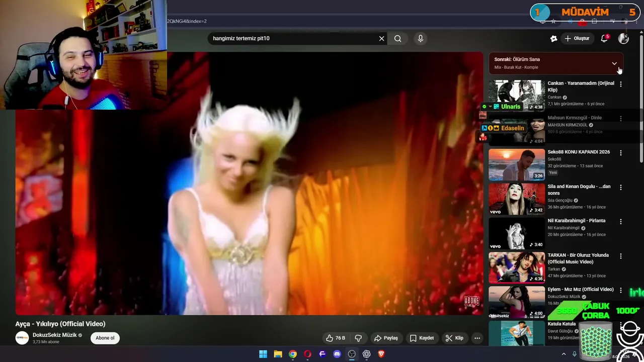This screenshot has height=362, width=644.
Task: Clear the search text with X
Action: [381, 38]
